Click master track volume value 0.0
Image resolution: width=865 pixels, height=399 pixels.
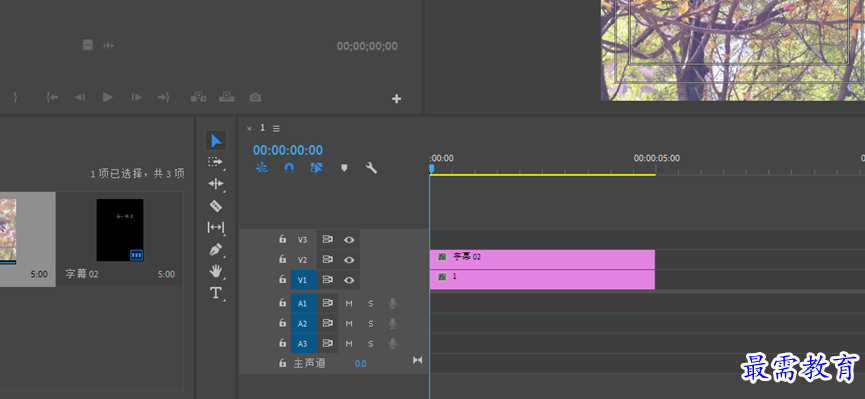360,364
